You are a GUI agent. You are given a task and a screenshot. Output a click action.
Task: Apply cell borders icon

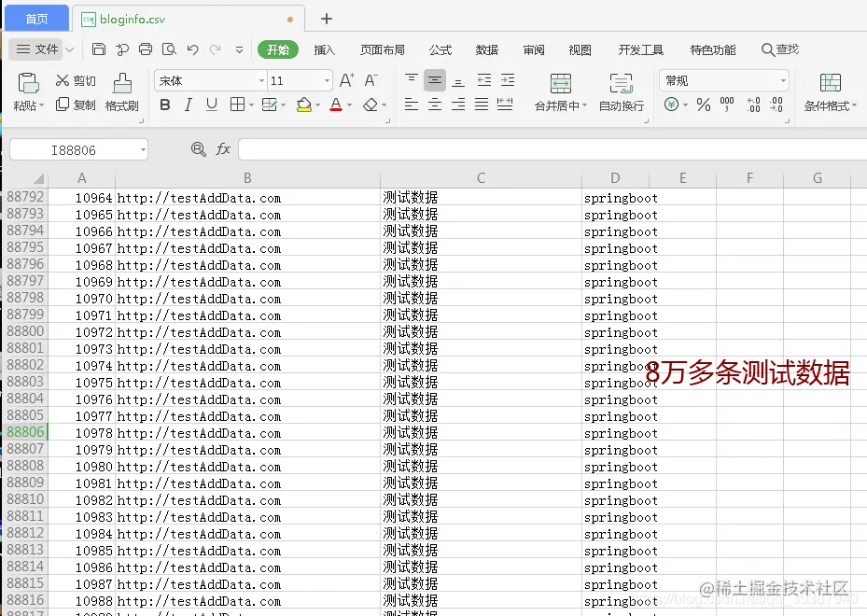(x=237, y=105)
